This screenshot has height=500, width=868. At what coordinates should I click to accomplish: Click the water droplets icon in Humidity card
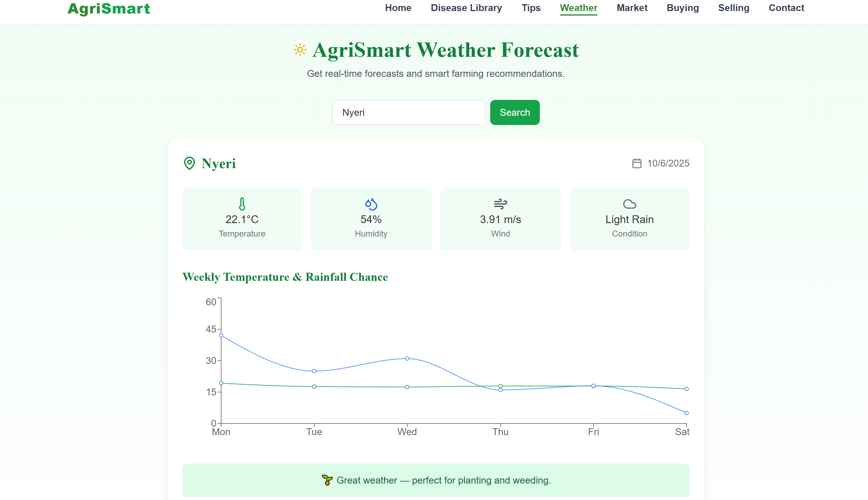pos(371,204)
